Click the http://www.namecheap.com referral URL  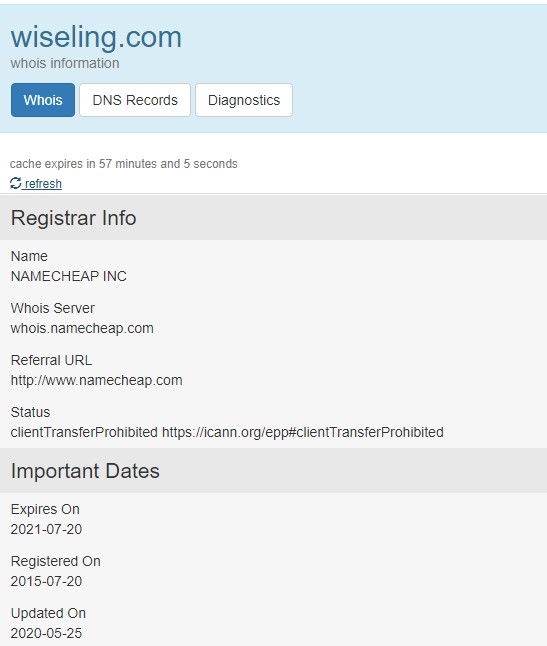coord(97,380)
